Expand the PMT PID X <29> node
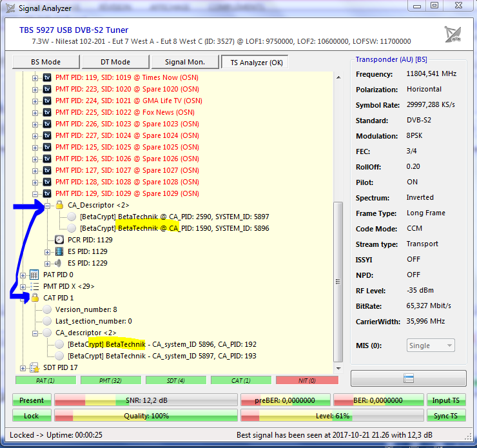 pos(24,286)
